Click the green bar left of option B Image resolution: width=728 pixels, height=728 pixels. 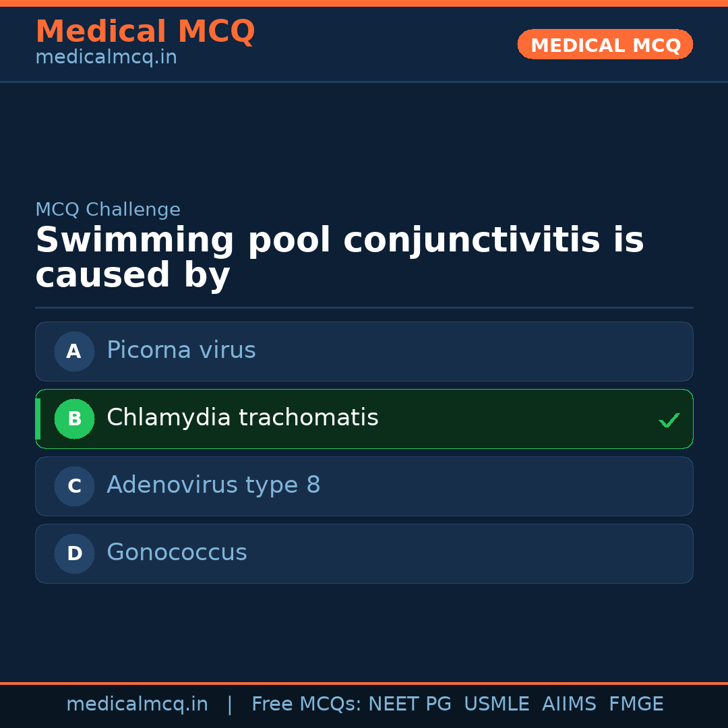(38, 419)
